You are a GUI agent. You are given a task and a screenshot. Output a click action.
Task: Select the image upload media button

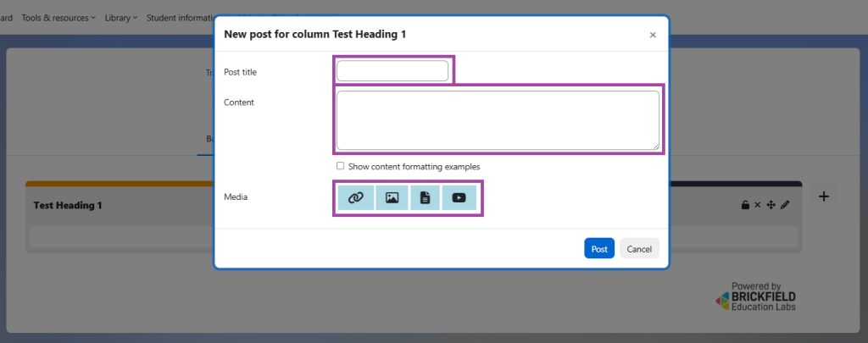[x=392, y=197]
